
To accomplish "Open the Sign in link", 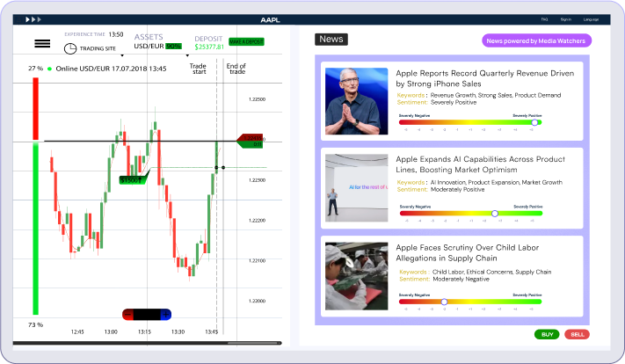I will click(565, 19).
